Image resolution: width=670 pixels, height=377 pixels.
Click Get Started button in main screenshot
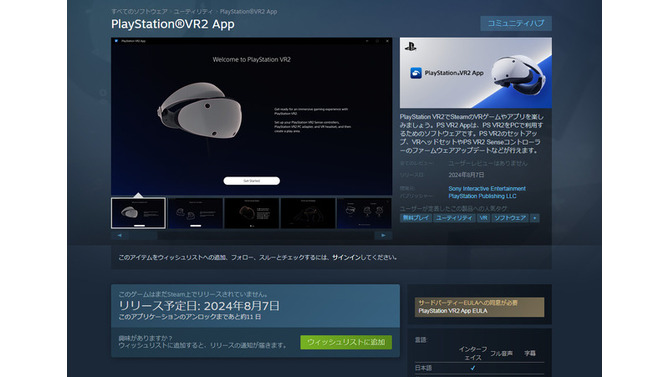coord(252,181)
